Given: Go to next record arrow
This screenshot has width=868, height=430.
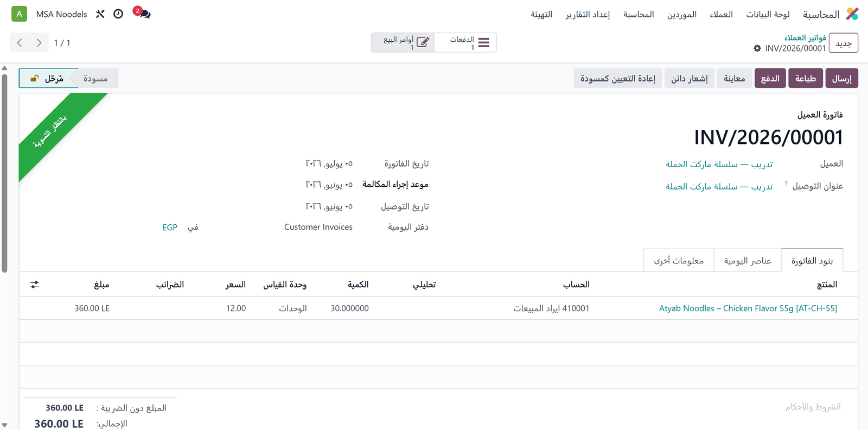Looking at the screenshot, I should 39,43.
